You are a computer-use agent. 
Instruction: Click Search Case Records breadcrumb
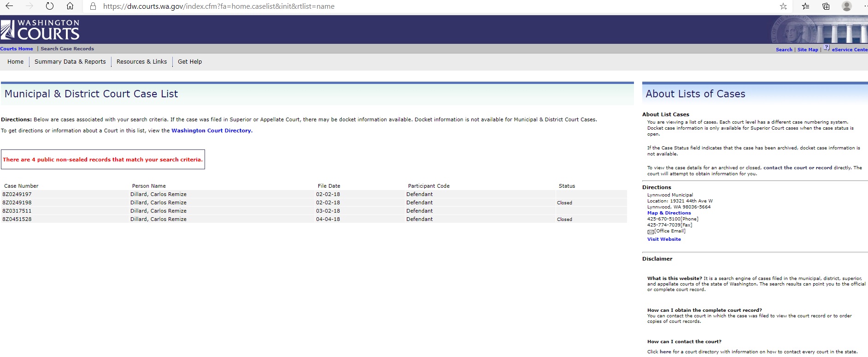click(67, 48)
